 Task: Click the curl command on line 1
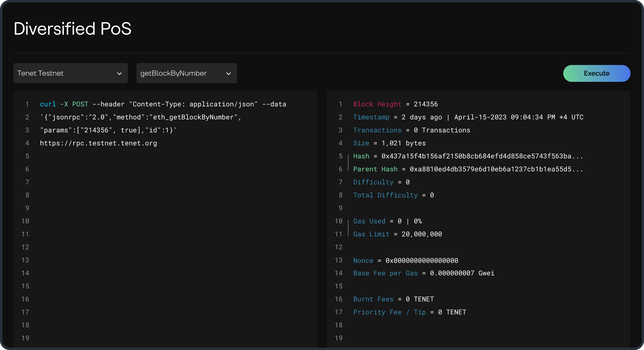pyautogui.click(x=163, y=104)
